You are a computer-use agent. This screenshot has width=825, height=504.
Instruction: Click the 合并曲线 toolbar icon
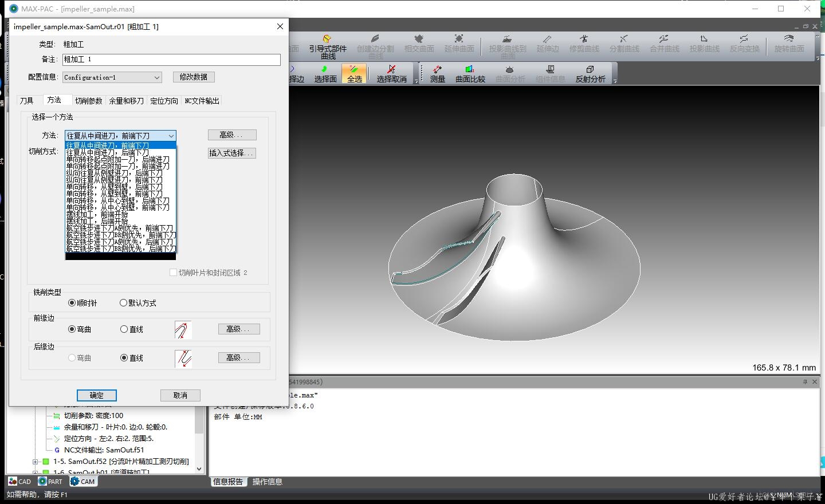pyautogui.click(x=664, y=44)
